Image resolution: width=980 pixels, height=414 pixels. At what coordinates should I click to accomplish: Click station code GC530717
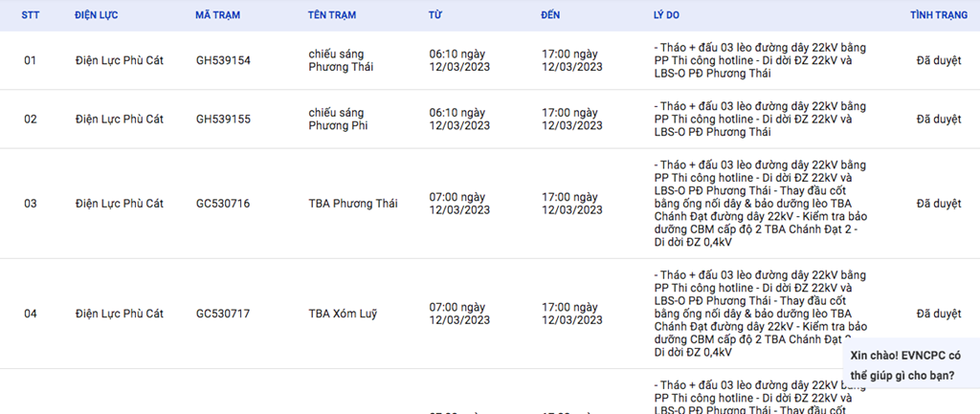(x=222, y=314)
